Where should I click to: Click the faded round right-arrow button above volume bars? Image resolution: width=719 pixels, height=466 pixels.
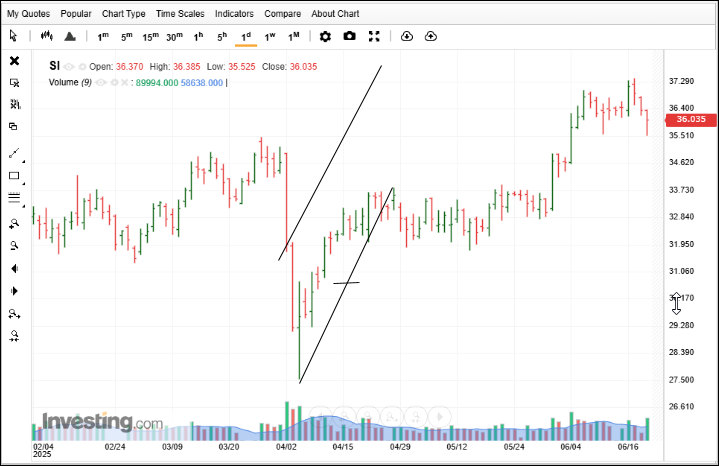[440, 417]
